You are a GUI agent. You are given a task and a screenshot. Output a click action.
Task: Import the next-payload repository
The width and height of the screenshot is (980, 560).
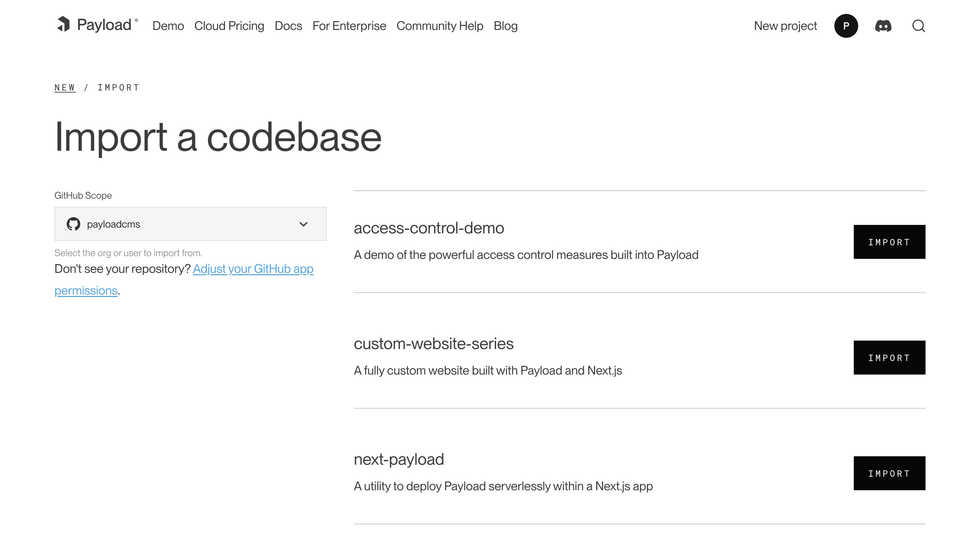889,473
